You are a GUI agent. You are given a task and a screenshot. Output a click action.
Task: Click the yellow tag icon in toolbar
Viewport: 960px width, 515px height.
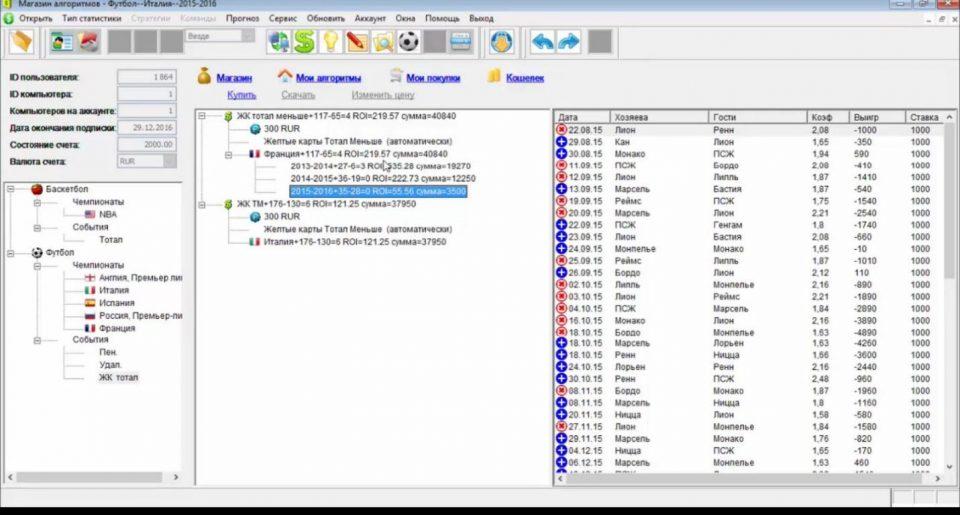coord(20,42)
